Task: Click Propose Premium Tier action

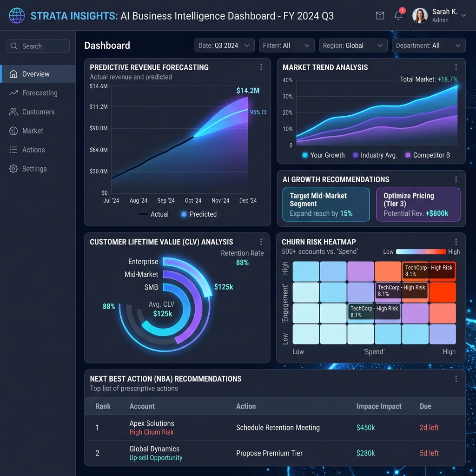Action: pos(269,453)
